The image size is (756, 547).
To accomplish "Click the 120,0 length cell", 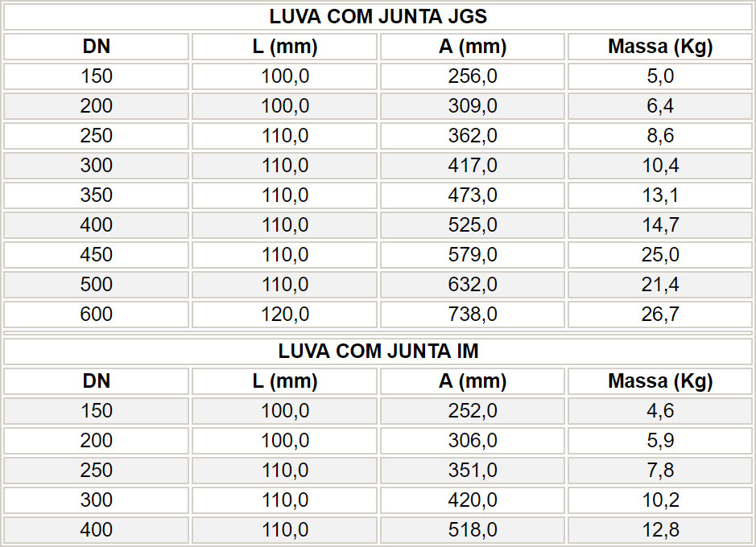I will pos(284,315).
